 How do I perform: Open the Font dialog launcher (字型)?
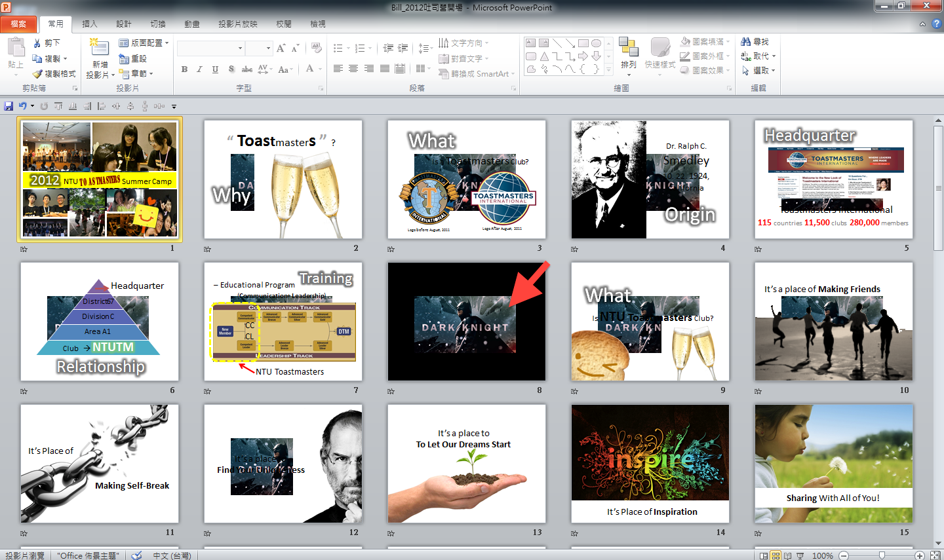[x=321, y=88]
